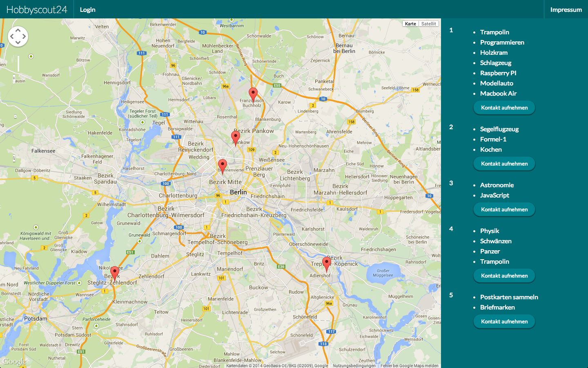
Task: Select the red marker at Pankow
Action: point(236,138)
